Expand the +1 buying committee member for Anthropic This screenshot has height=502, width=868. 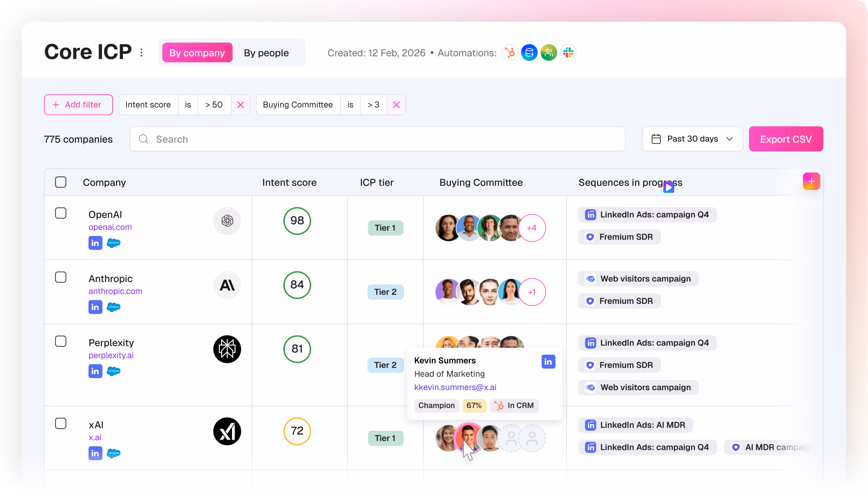click(532, 292)
